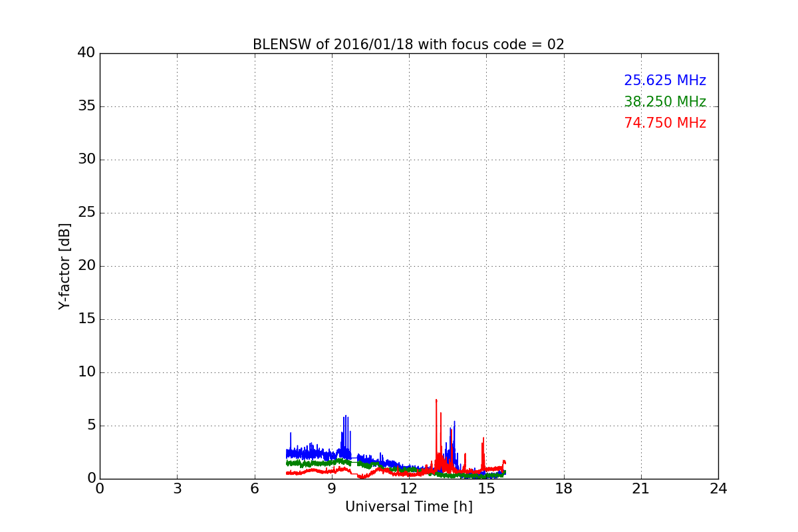Click y-axis tick label 40

click(86, 53)
